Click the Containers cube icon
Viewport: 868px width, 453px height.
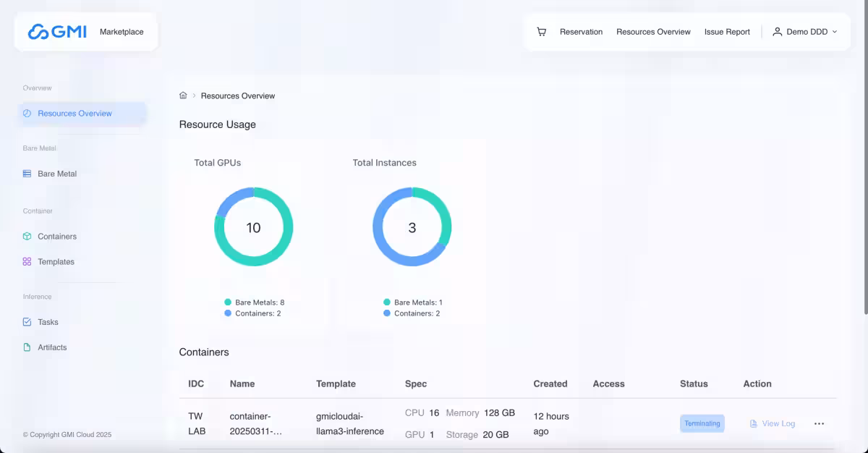pyautogui.click(x=27, y=237)
